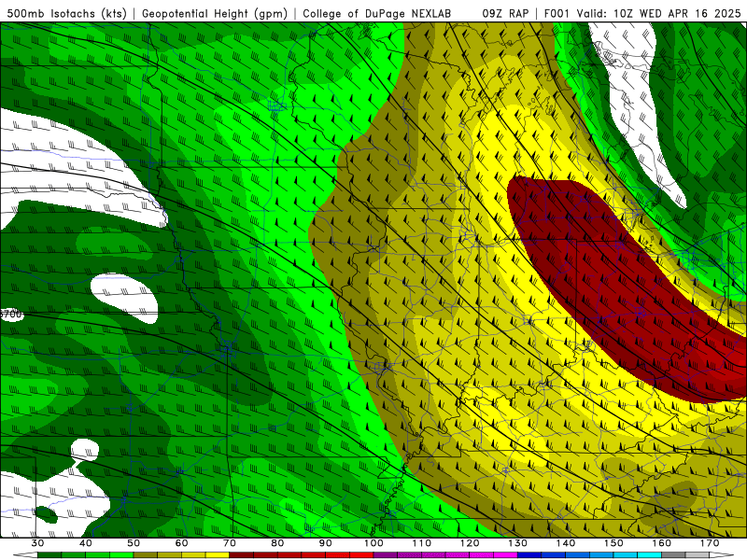Click the legend value '110'
This screenshot has width=747, height=560.
click(422, 543)
